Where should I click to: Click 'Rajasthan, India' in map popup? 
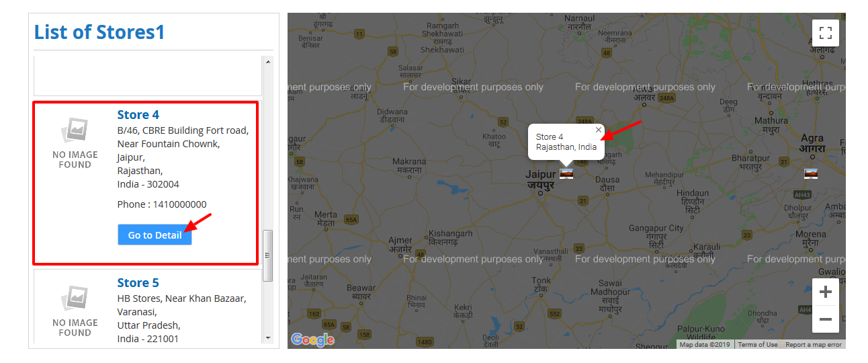[566, 147]
